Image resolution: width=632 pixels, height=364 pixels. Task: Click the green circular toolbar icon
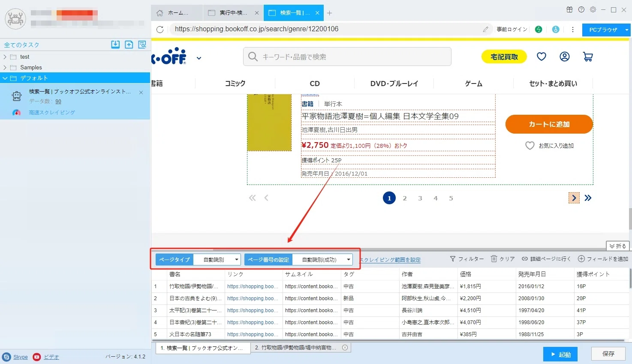tap(539, 30)
